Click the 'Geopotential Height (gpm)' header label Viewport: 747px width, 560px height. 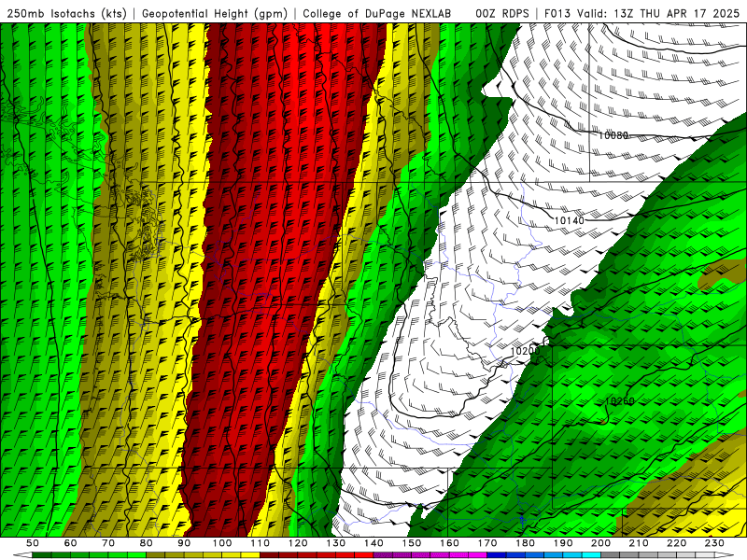(x=215, y=14)
